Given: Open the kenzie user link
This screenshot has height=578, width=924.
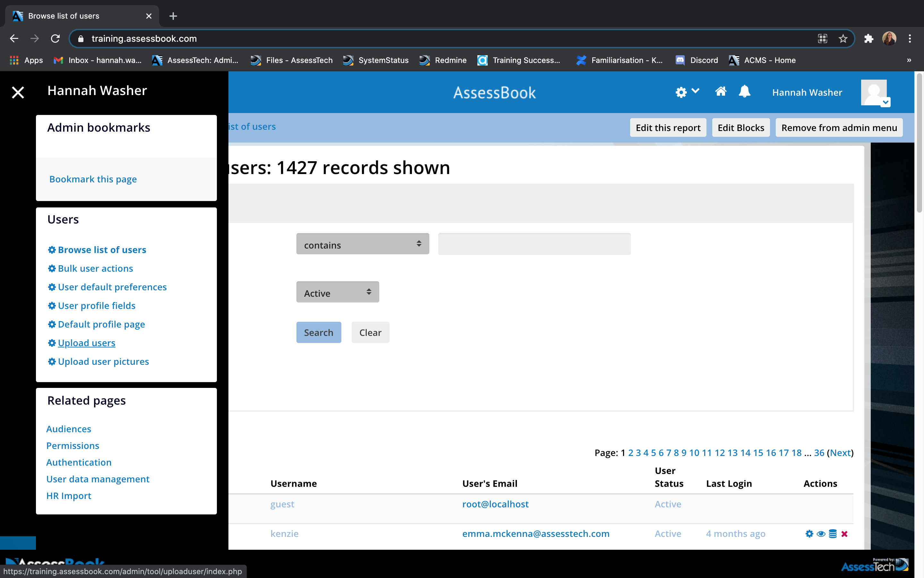Looking at the screenshot, I should (285, 534).
